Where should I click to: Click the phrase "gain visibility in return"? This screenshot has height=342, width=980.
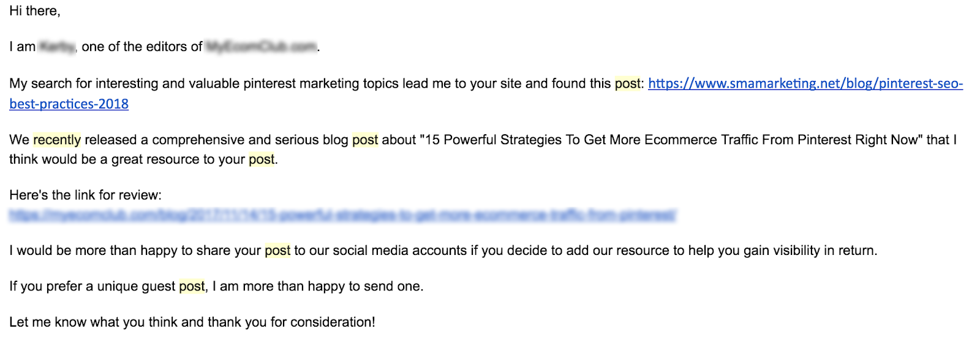click(x=810, y=251)
